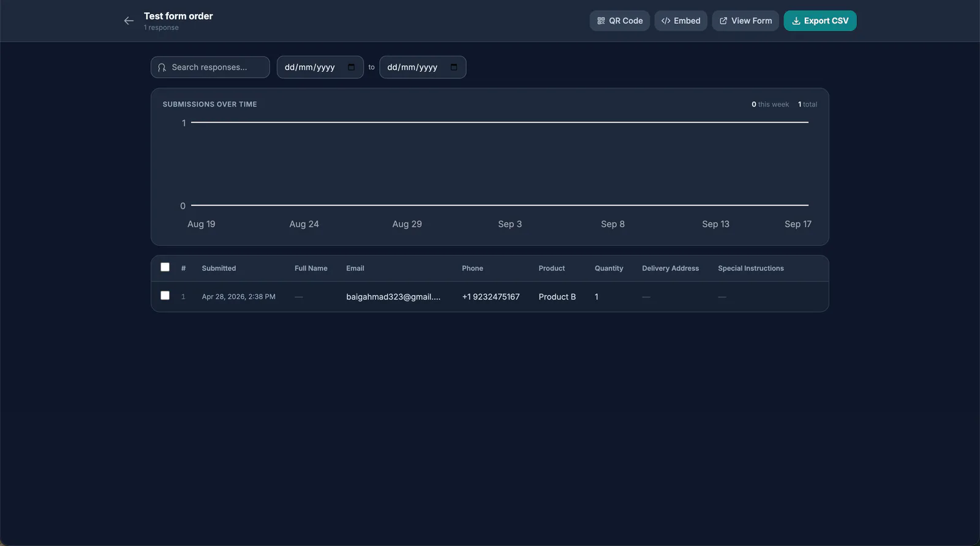Click the # column header
This screenshot has height=546, width=980.
coord(183,268)
